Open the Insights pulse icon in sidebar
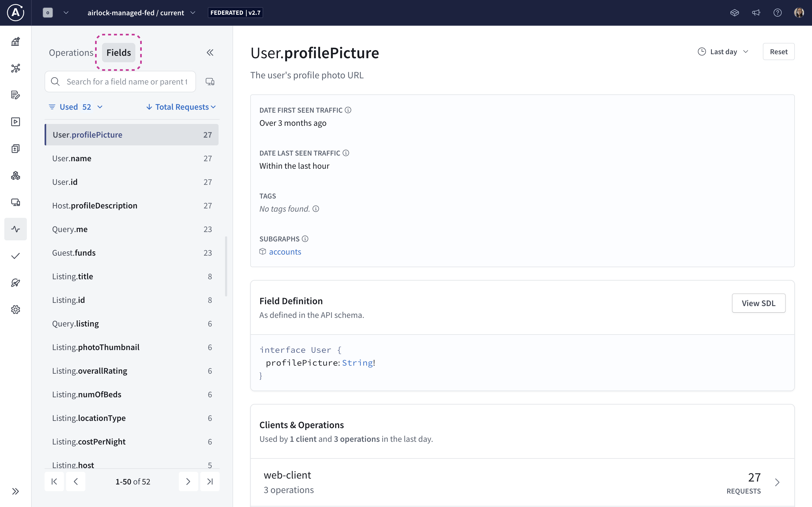Viewport: 812px width, 507px height. pos(15,229)
